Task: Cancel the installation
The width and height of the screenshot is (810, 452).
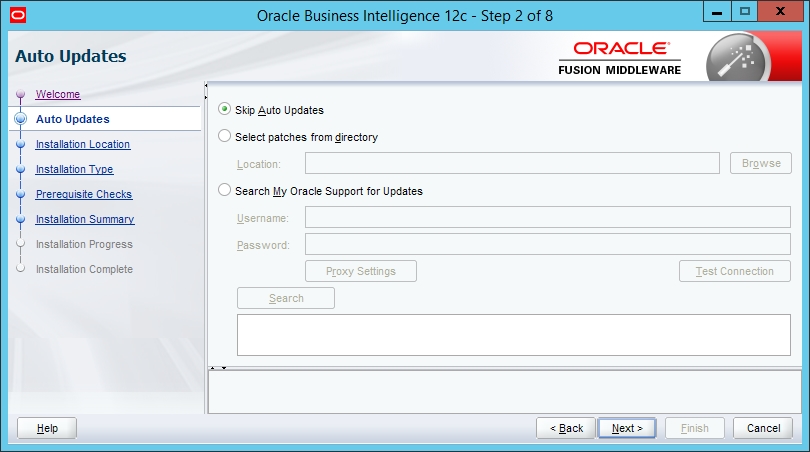Action: [763, 428]
